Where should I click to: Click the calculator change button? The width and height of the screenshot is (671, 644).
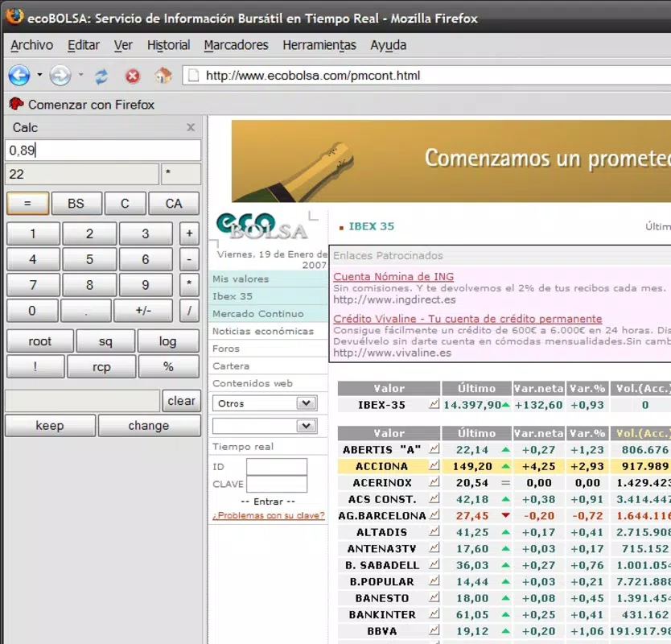(149, 426)
